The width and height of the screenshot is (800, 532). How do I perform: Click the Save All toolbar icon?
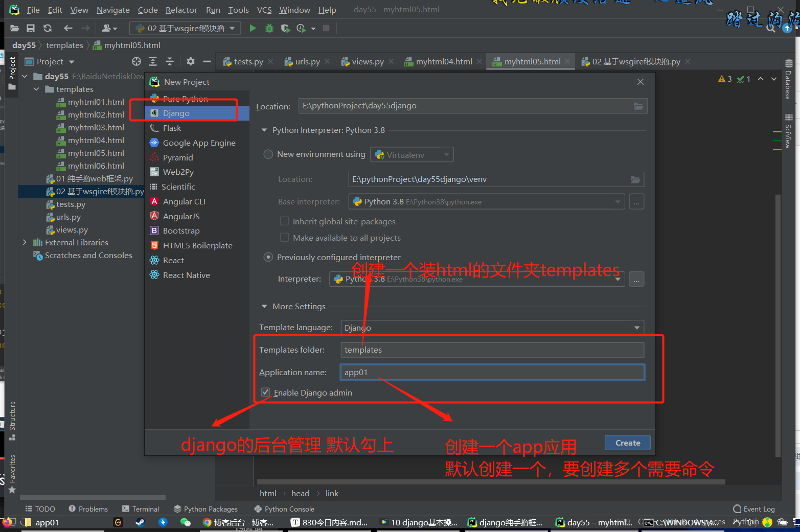pos(31,28)
